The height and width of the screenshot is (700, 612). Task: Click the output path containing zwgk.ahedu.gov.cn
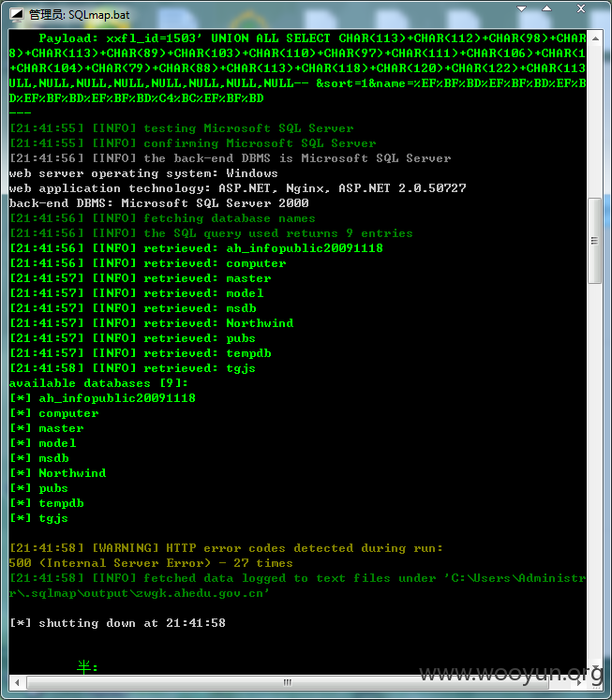pyautogui.click(x=140, y=593)
